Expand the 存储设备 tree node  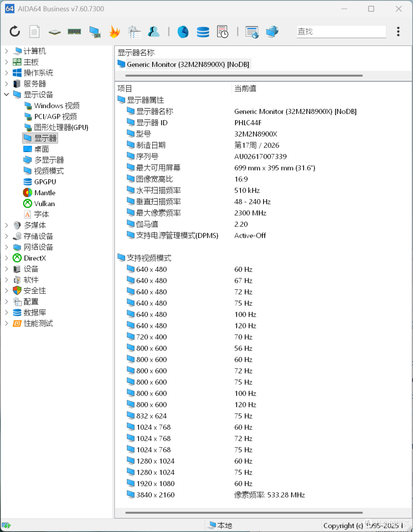7,236
